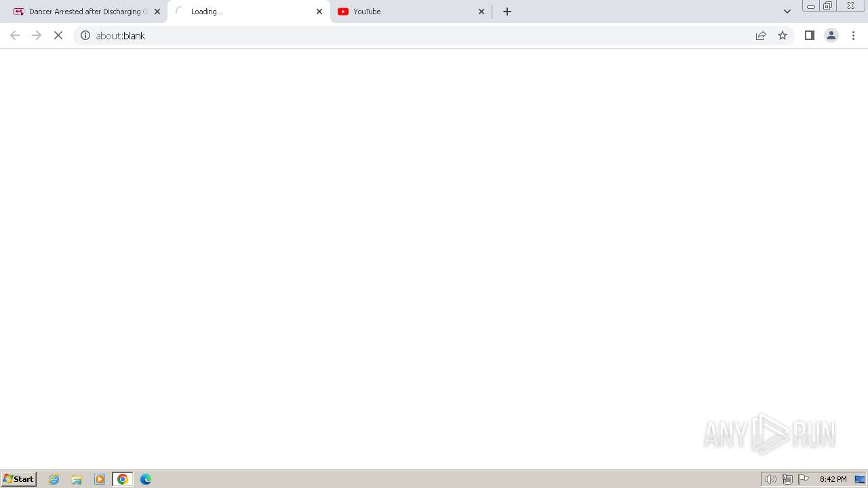Viewport: 868px width, 488px height.
Task: Open Chrome three-dot menu
Action: point(853,35)
